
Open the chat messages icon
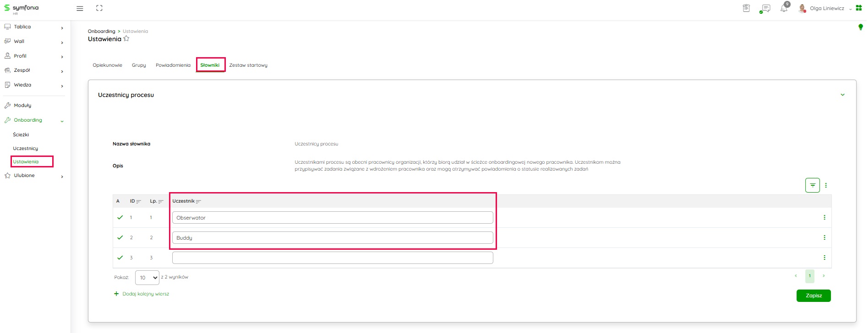[x=765, y=9]
